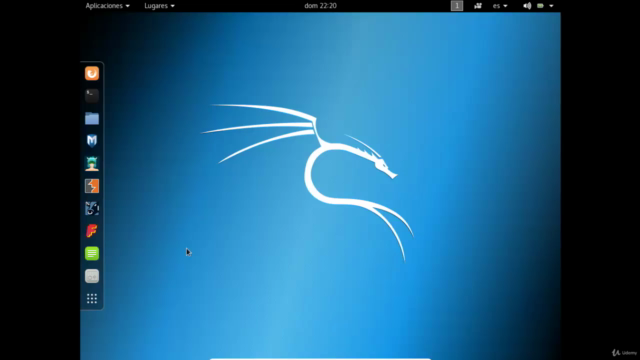640x360 pixels.
Task: Open the grey tweak tool dock icon
Action: (92, 276)
